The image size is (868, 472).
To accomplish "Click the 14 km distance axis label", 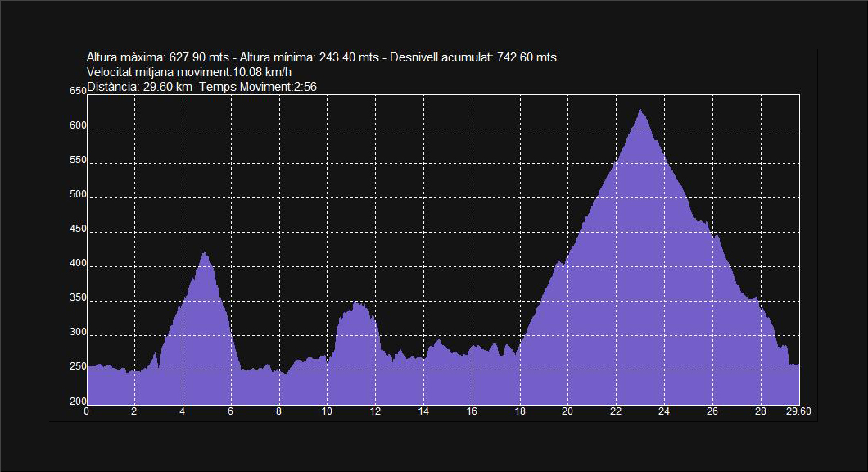I will (x=423, y=411).
